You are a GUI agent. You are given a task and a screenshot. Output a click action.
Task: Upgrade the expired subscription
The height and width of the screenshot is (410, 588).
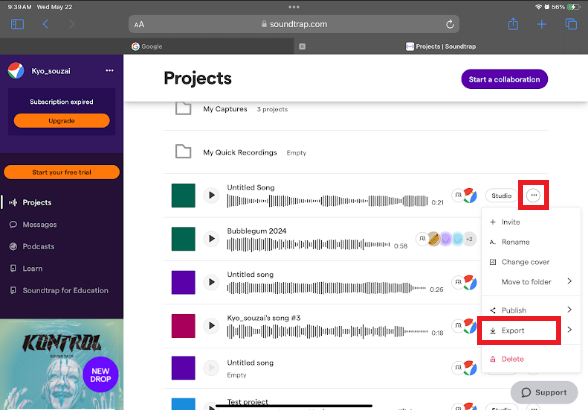point(62,121)
